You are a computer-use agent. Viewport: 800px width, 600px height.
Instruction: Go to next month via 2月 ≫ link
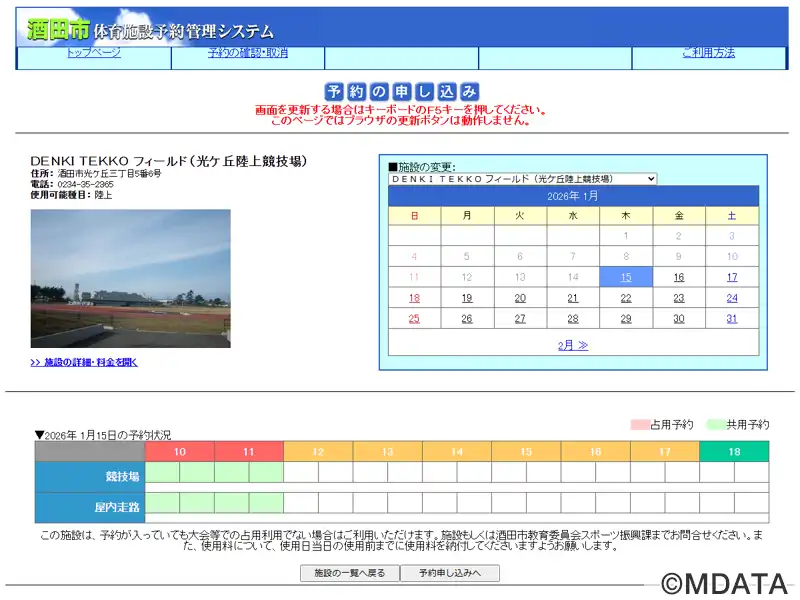(x=573, y=345)
